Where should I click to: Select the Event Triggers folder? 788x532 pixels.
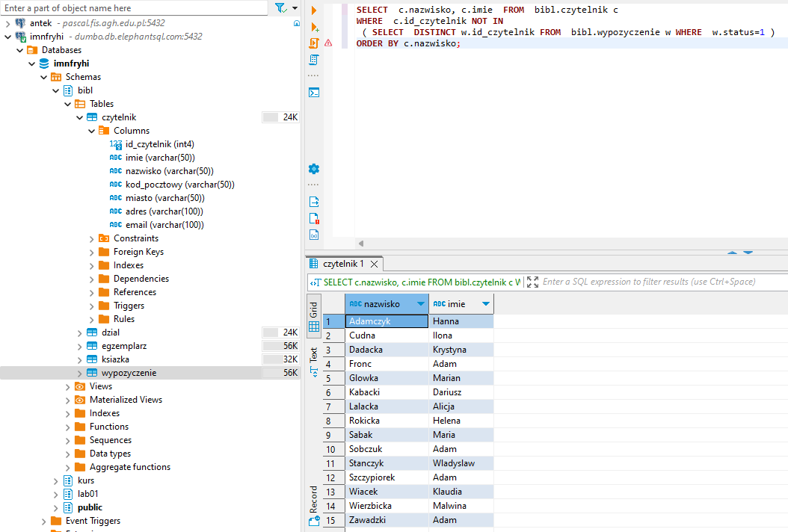[x=93, y=521]
